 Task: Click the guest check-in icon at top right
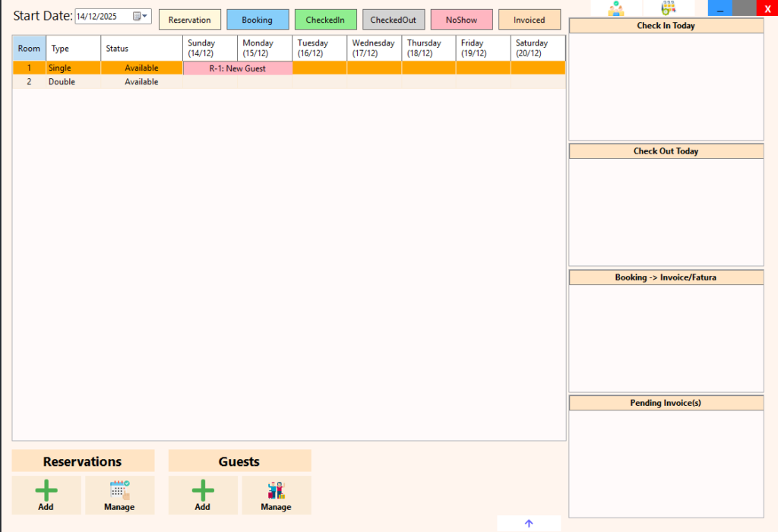[x=617, y=9]
